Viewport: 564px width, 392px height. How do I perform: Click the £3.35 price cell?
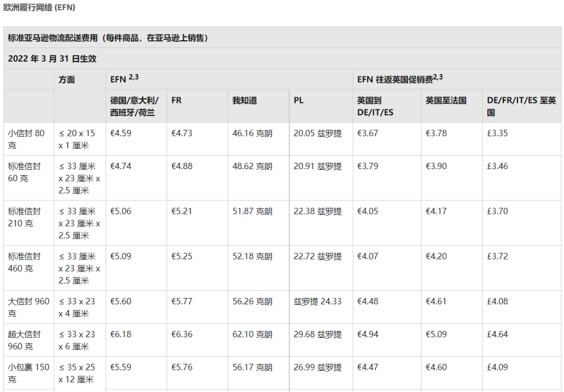[497, 134]
